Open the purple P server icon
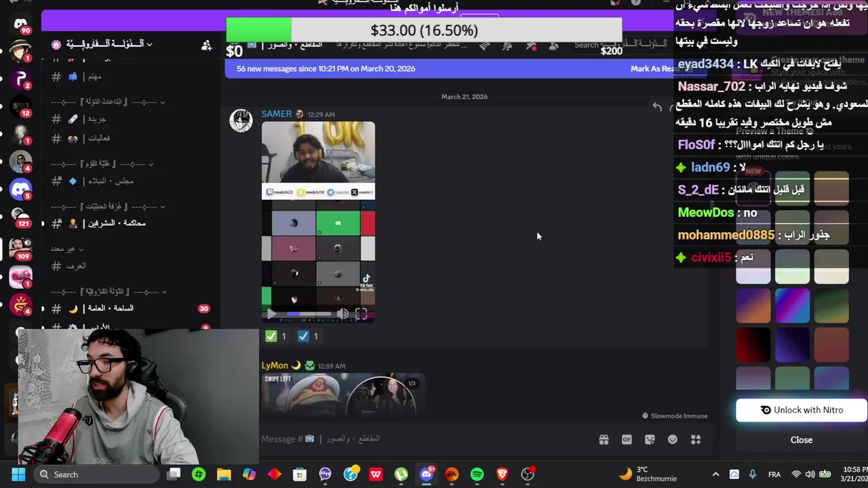This screenshot has width=868, height=488. pos(21,79)
